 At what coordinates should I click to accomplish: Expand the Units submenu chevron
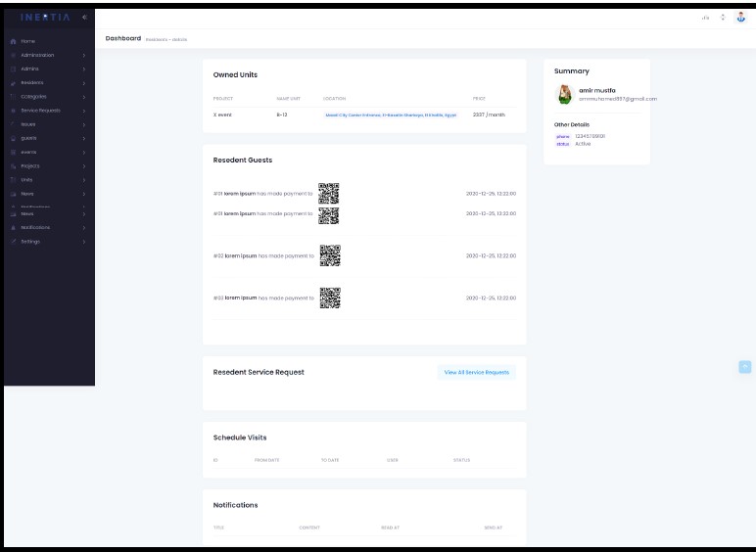[84, 180]
